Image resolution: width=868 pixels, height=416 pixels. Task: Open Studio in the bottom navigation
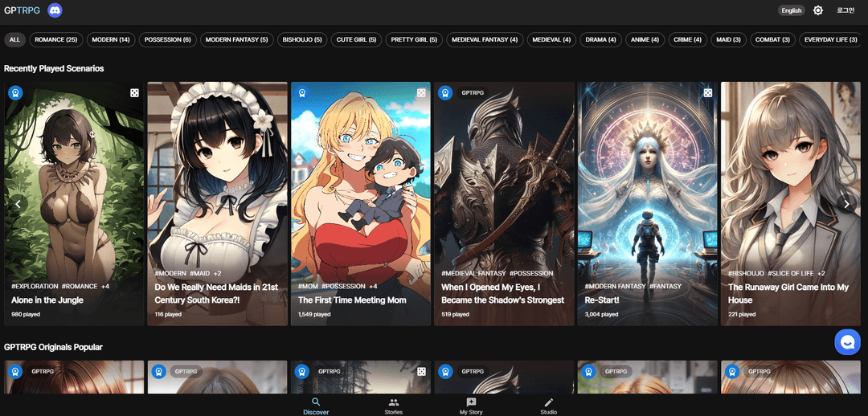549,406
